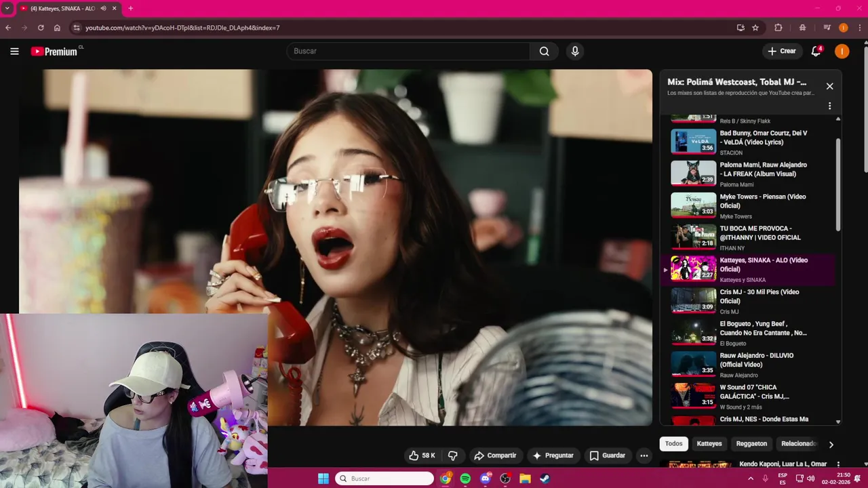This screenshot has width=868, height=488.
Task: Open options for Kendo Kaponi video
Action: 838,464
